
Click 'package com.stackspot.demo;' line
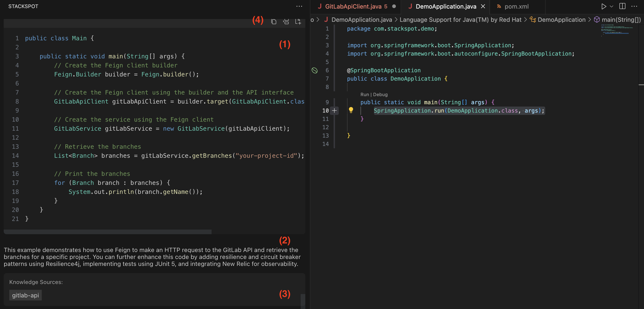tap(392, 29)
